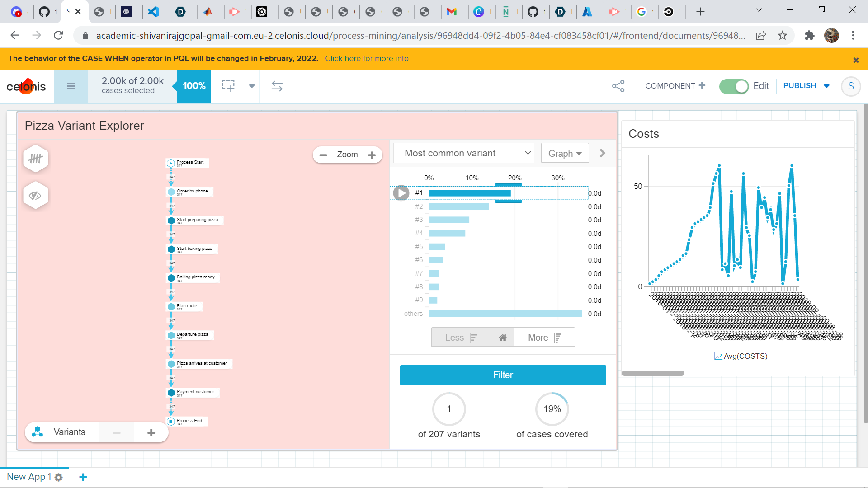Click the tally counter hexagon icon
Screen dimensions: 868x488
[36, 159]
